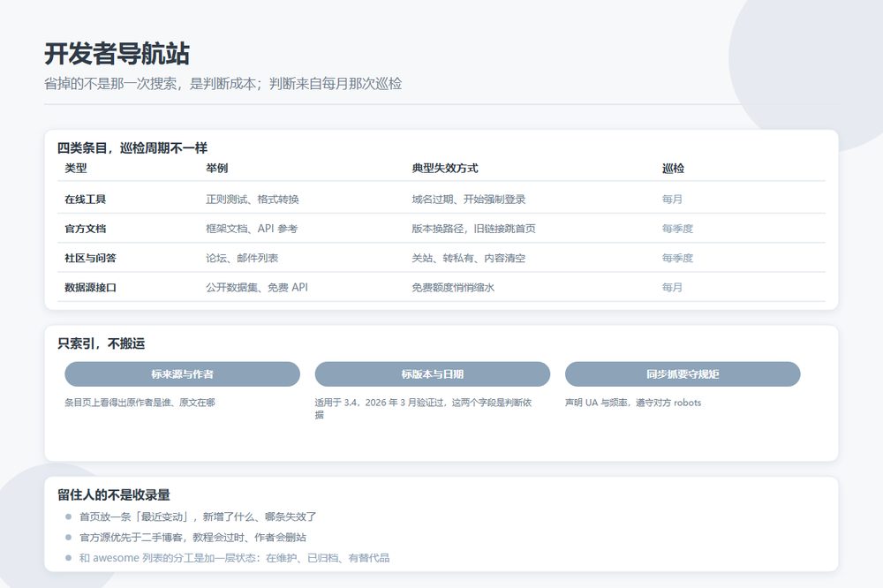This screenshot has height=588, width=883.
Task: Click the heading 只索引，不搬运
Action: [102, 343]
